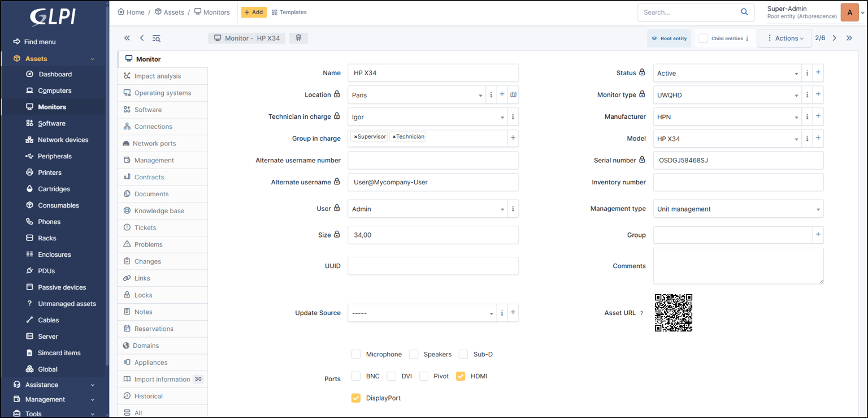The width and height of the screenshot is (868, 418).
Task: Open Management type dropdown
Action: [x=738, y=209]
